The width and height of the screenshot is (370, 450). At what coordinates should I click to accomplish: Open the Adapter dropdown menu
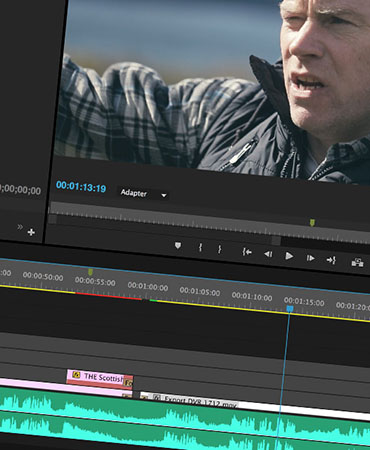143,193
